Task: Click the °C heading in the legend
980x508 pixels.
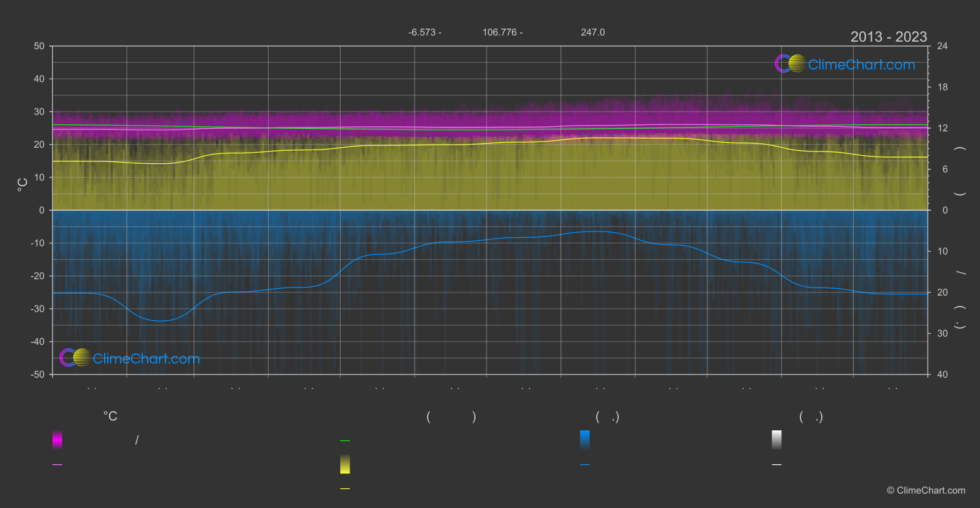Action: [x=110, y=417]
